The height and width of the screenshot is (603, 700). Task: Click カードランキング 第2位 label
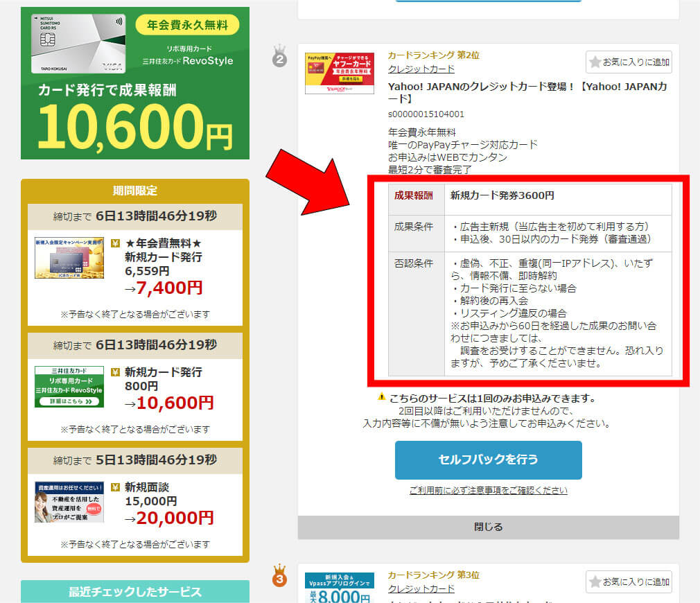coord(433,55)
